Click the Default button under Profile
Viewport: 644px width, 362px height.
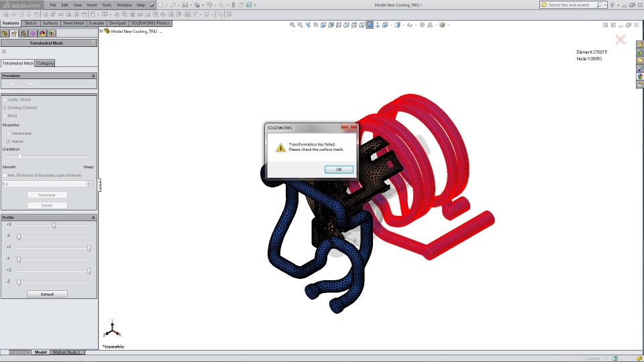tap(47, 294)
